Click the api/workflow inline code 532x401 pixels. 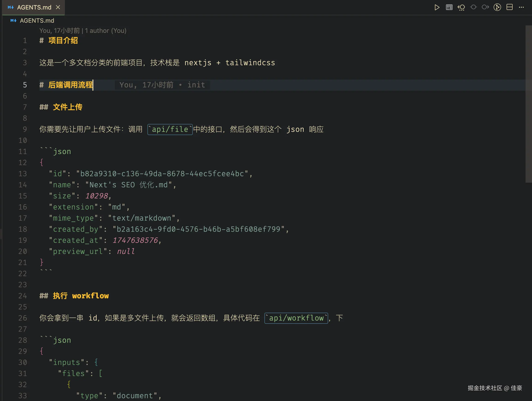[x=296, y=318]
